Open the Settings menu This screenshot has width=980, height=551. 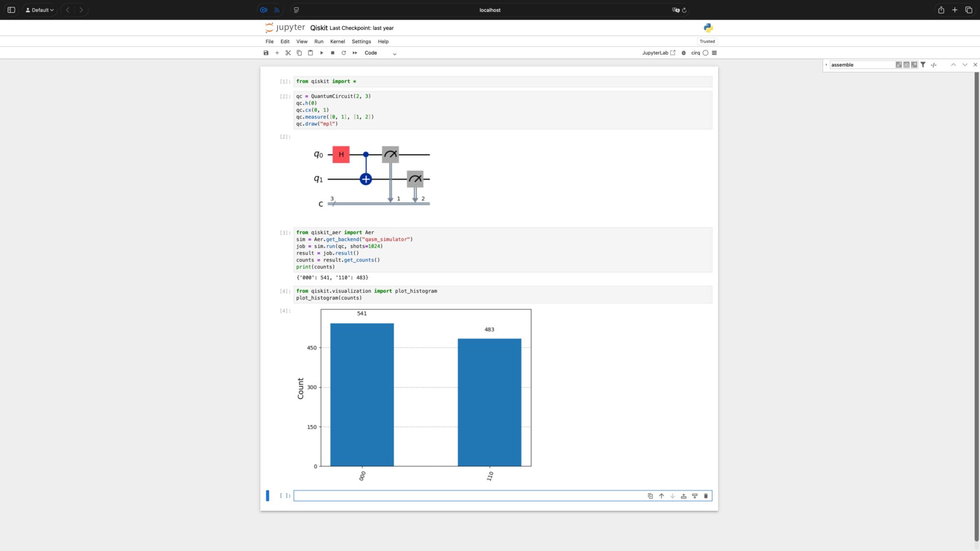tap(361, 42)
